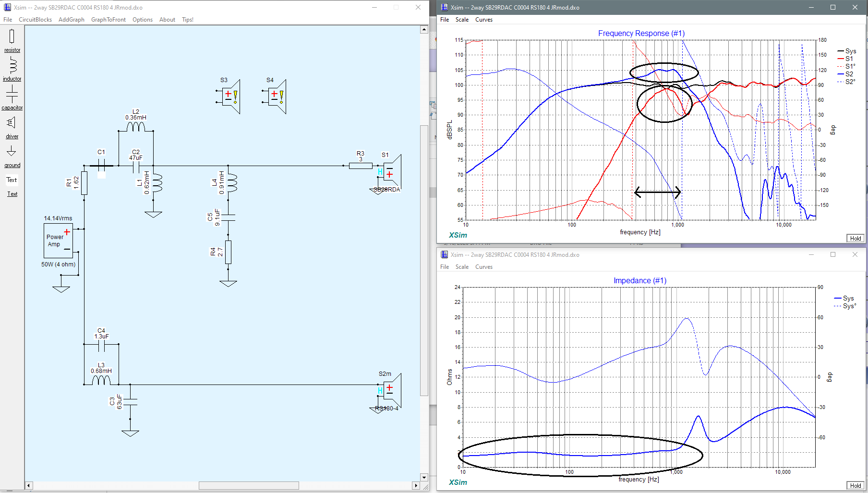Open Scale menu in Impedance window
The image size is (868, 493).
point(462,267)
